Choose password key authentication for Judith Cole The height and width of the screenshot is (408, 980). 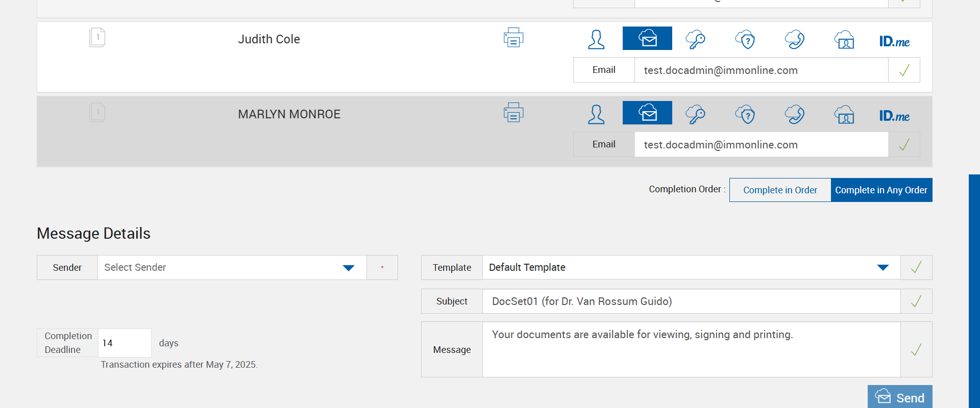click(696, 39)
